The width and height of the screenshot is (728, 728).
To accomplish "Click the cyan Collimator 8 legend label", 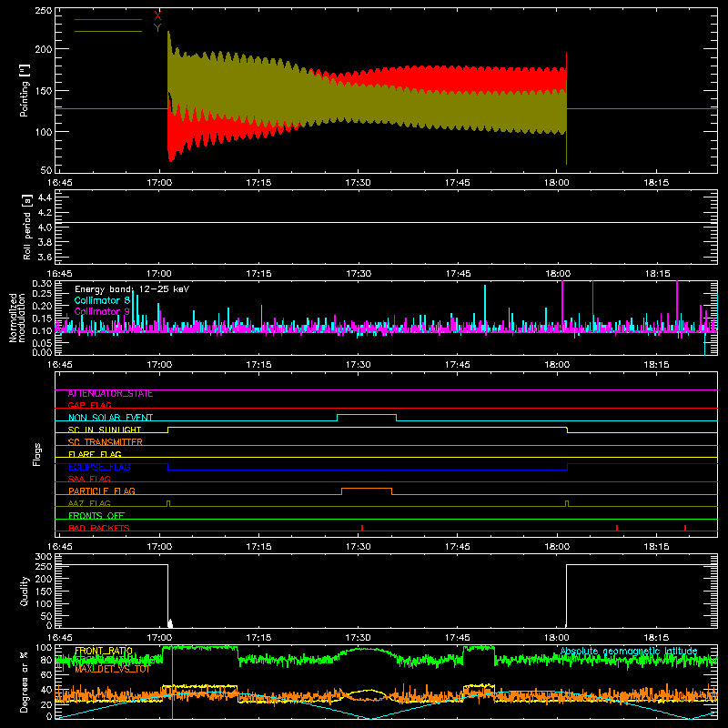I will (102, 300).
